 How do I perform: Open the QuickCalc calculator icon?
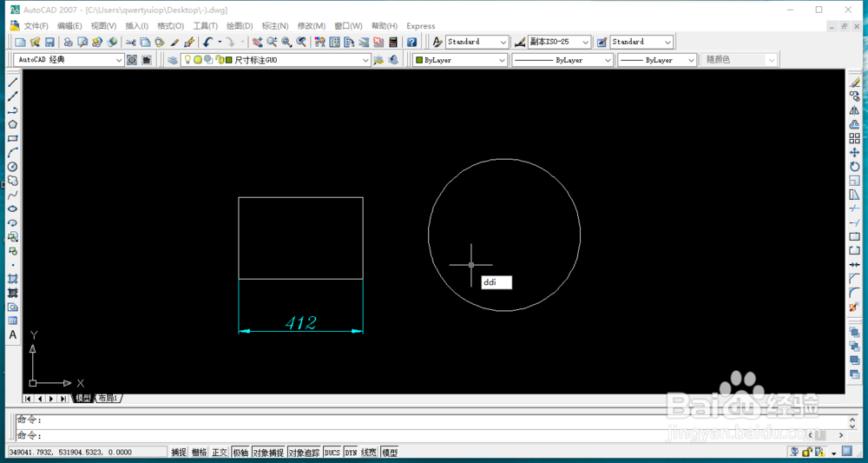coord(393,42)
